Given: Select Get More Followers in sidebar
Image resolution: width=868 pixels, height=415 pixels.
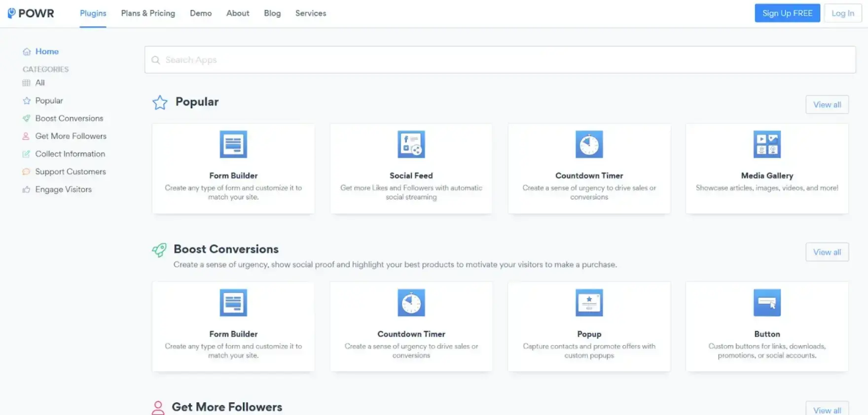Looking at the screenshot, I should pyautogui.click(x=71, y=136).
